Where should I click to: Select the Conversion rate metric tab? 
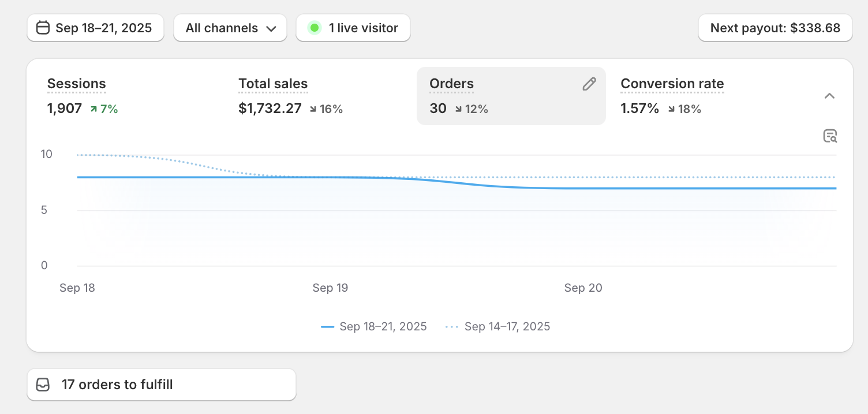pyautogui.click(x=672, y=84)
